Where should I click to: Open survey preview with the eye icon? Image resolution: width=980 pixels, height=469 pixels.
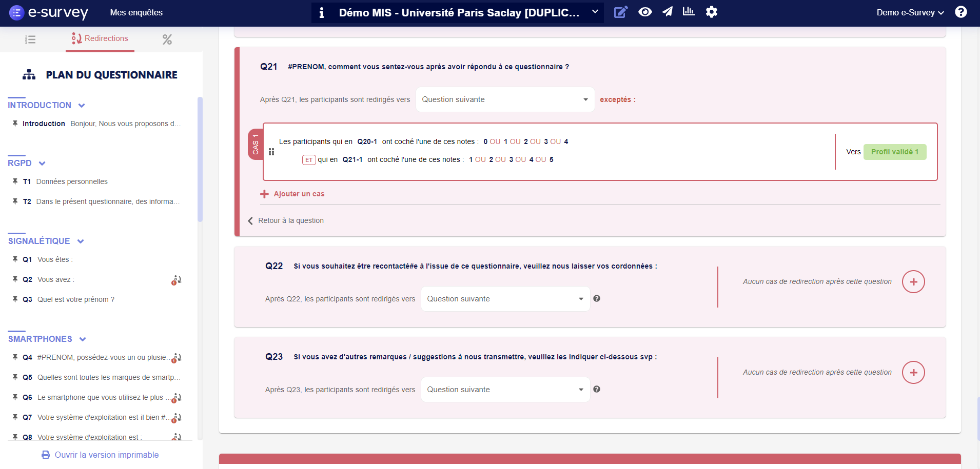click(645, 12)
